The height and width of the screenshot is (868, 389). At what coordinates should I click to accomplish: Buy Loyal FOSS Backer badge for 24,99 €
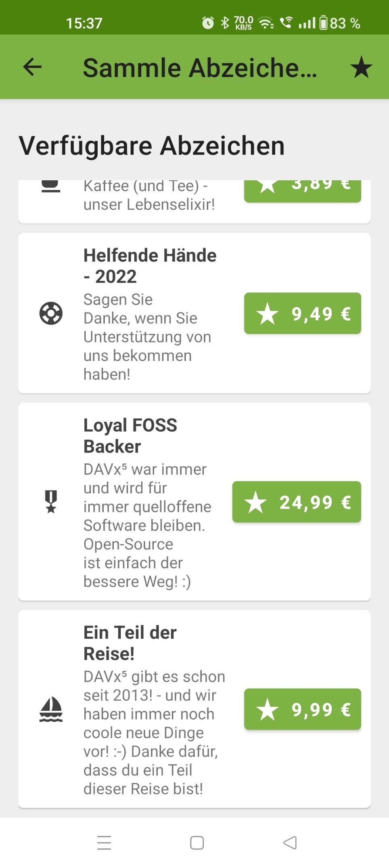(297, 502)
